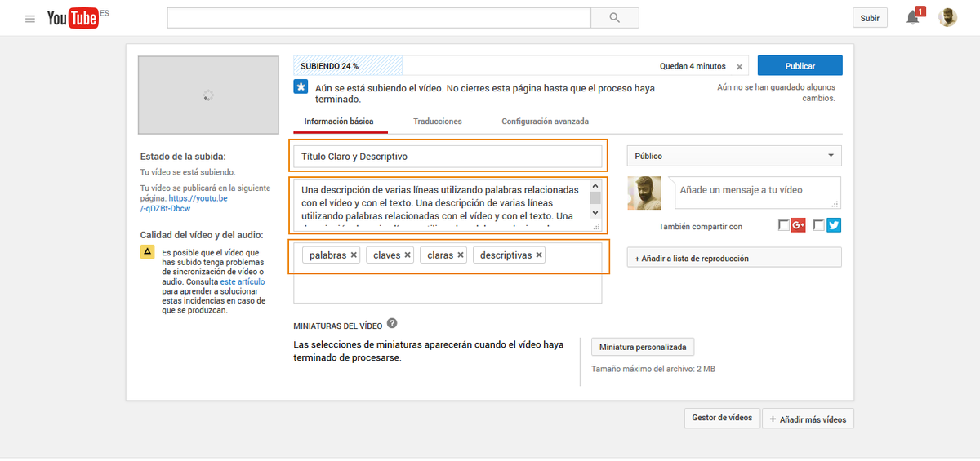Enable the Google+ share checkbox
This screenshot has height=461, width=980.
tap(784, 225)
